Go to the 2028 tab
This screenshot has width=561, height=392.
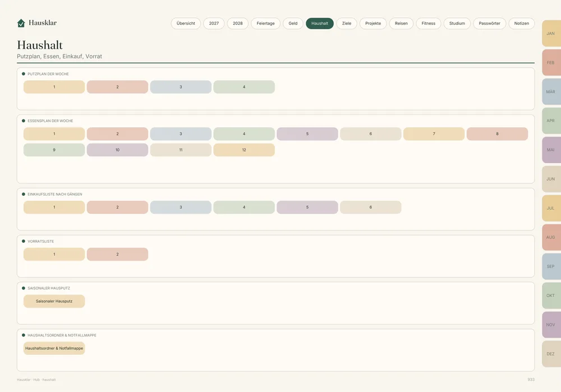click(237, 23)
